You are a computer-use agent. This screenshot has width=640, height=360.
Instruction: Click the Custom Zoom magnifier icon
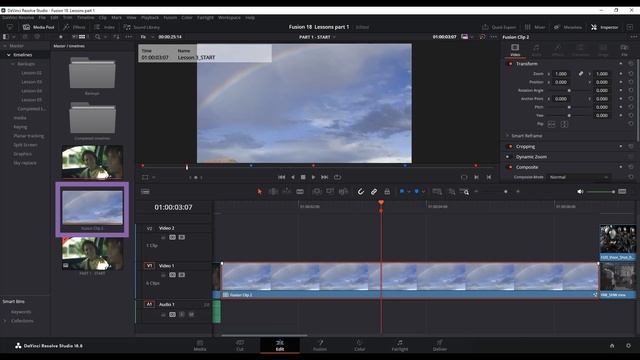(x=464, y=191)
